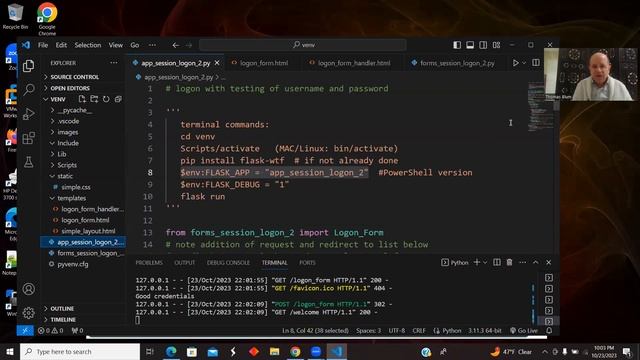Go forward with the right arrow

[189, 45]
